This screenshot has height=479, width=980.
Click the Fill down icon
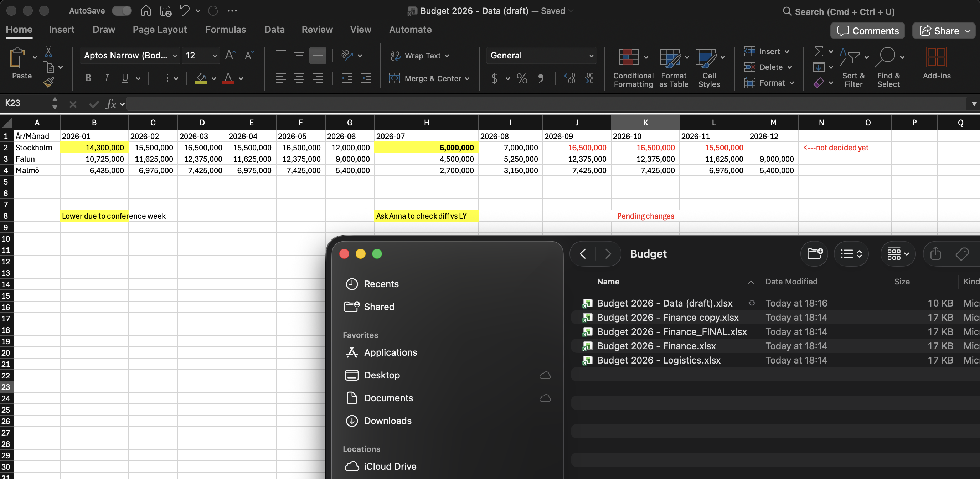tap(819, 67)
